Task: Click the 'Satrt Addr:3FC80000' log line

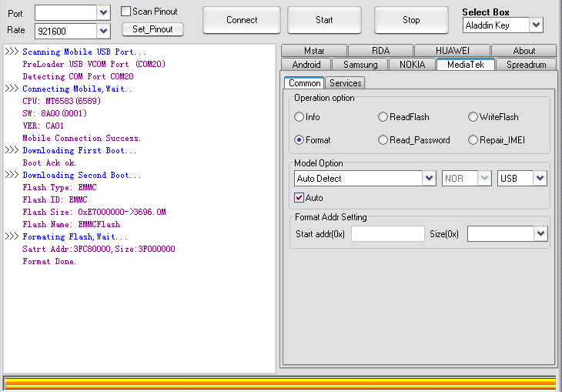Action: (99, 249)
